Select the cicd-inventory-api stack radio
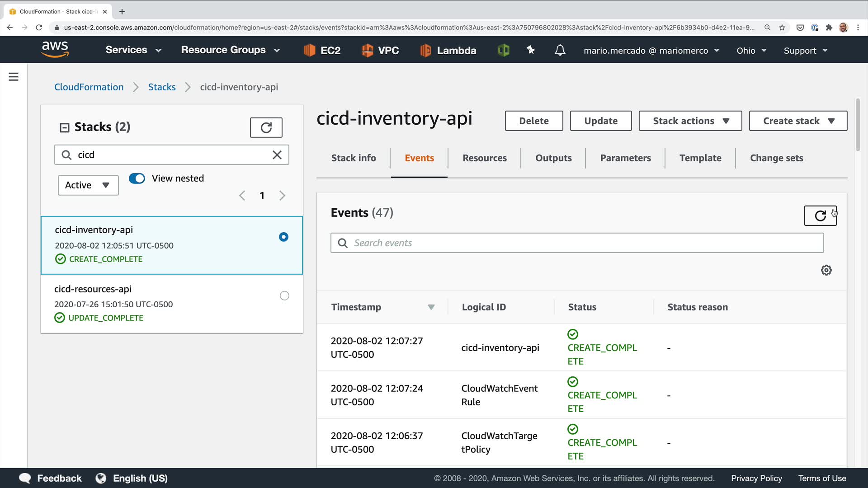 [x=283, y=237]
